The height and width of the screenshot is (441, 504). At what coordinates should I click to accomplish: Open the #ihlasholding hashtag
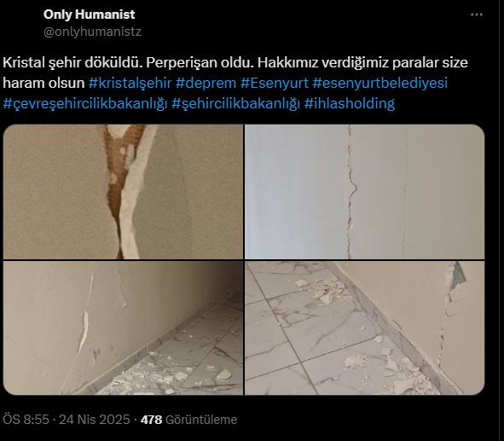pyautogui.click(x=350, y=103)
